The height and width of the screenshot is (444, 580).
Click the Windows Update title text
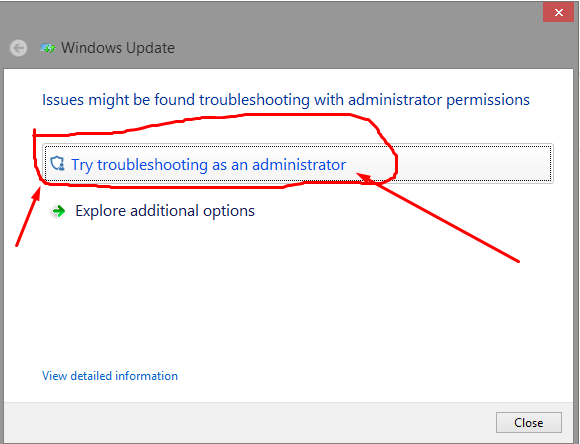click(x=118, y=48)
